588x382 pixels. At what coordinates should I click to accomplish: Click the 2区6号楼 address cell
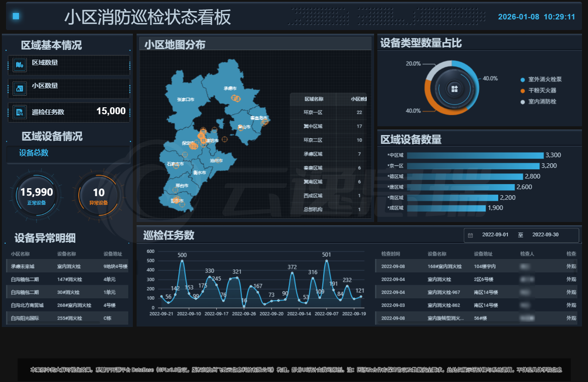[x=485, y=279]
